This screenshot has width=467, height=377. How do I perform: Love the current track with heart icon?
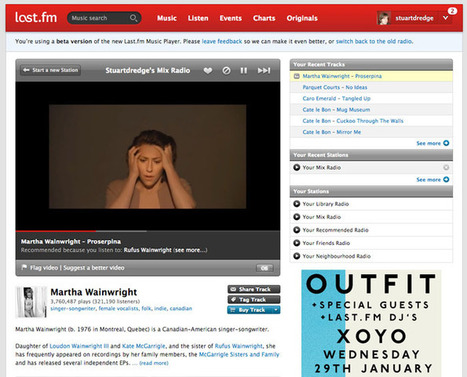tap(208, 70)
